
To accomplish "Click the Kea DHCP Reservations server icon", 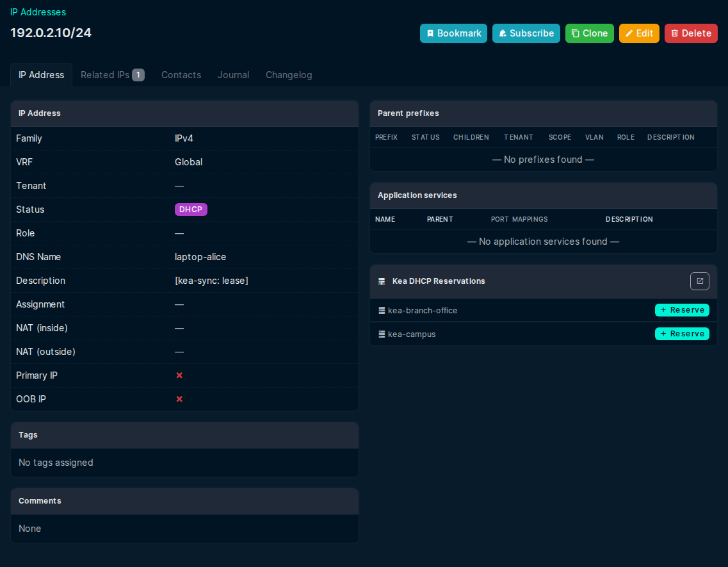I will pyautogui.click(x=382, y=281).
